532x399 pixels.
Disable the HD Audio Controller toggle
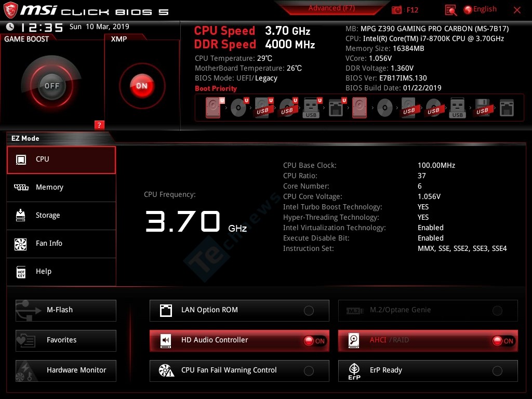[314, 341]
